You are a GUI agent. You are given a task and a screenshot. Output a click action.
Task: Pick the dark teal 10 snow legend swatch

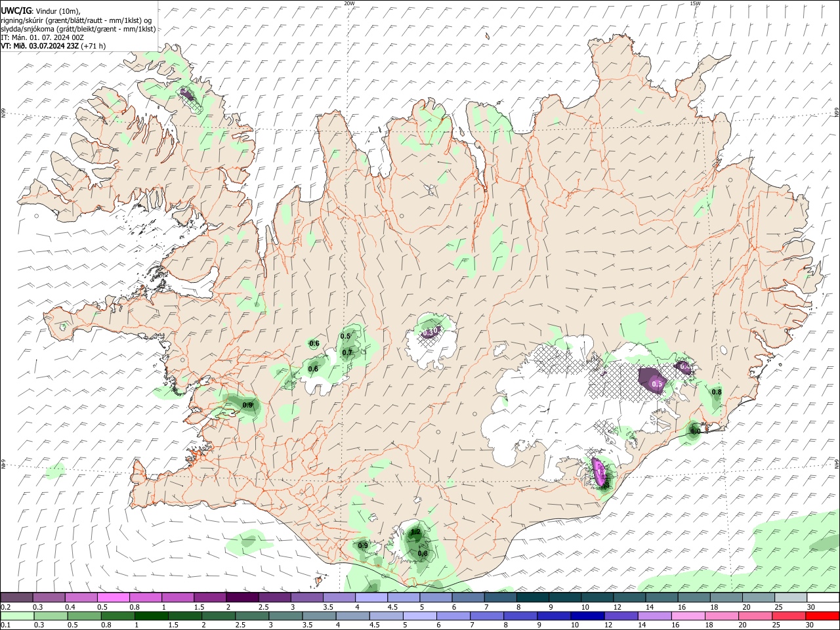(597, 597)
